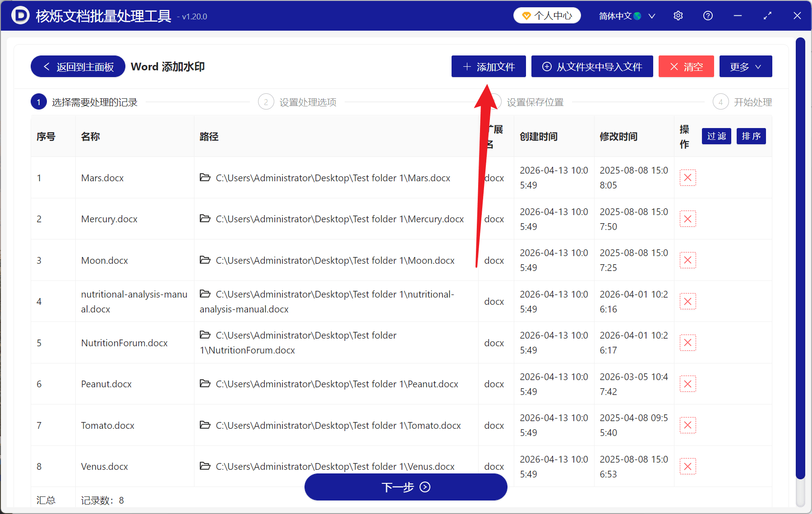Screen dimensions: 812x514
Task: Click the 添加文件 button
Action: click(488, 66)
